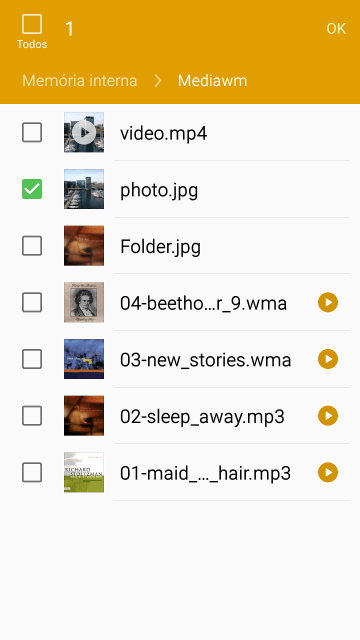Image resolution: width=360 pixels, height=640 pixels.
Task: Tap the photo.jpg file name
Action: [x=159, y=190]
